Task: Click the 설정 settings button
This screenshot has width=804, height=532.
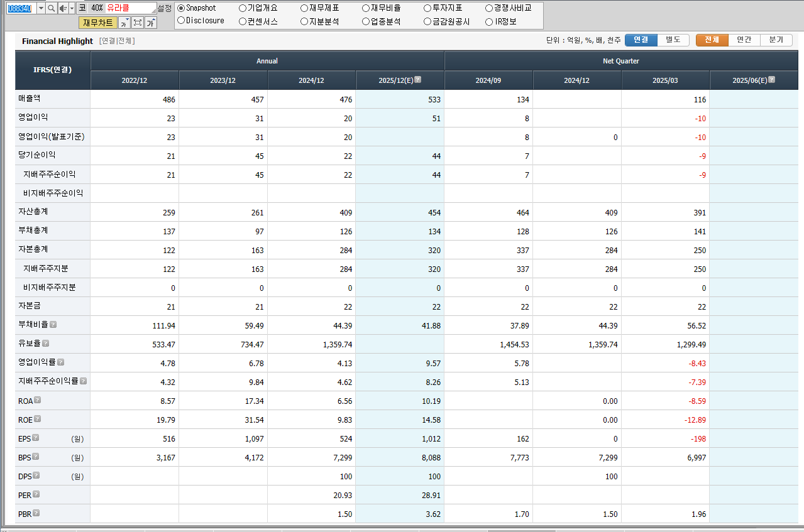Action: tap(164, 8)
